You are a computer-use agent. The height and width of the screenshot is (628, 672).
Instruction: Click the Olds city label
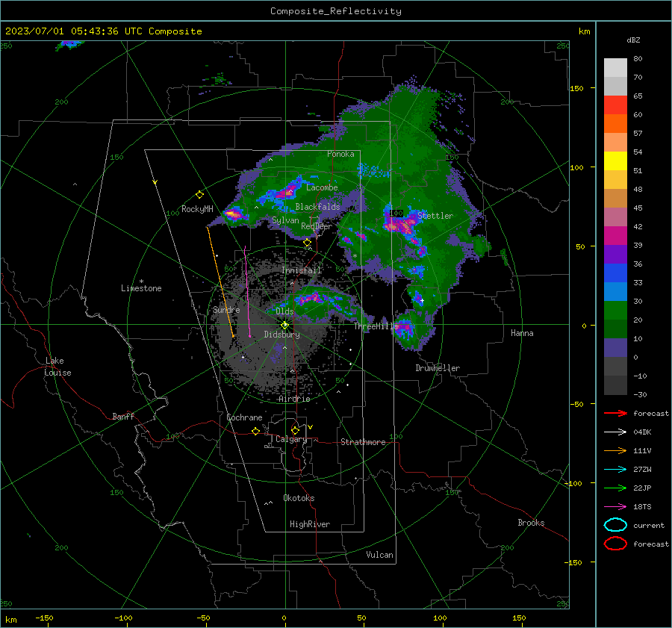point(284,311)
